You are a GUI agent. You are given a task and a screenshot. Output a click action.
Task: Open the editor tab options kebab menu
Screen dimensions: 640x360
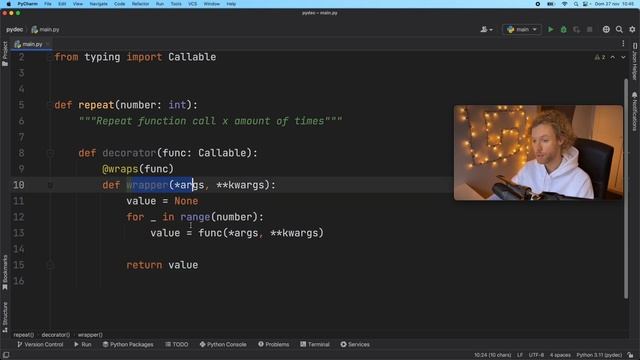click(x=623, y=44)
